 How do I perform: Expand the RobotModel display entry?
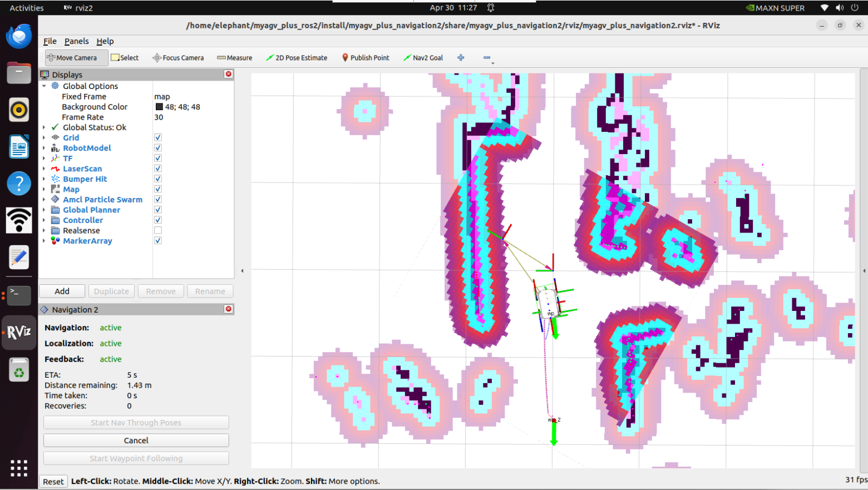click(x=44, y=148)
